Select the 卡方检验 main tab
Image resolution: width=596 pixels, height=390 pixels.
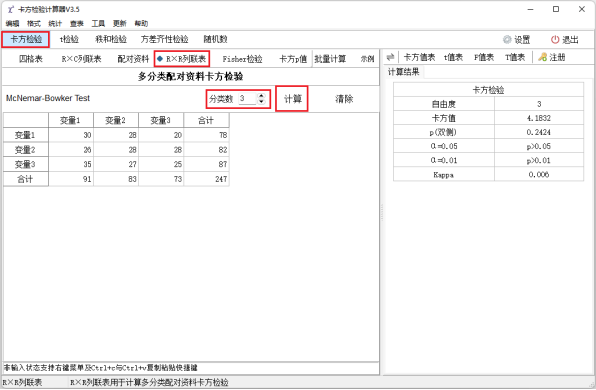(25, 39)
